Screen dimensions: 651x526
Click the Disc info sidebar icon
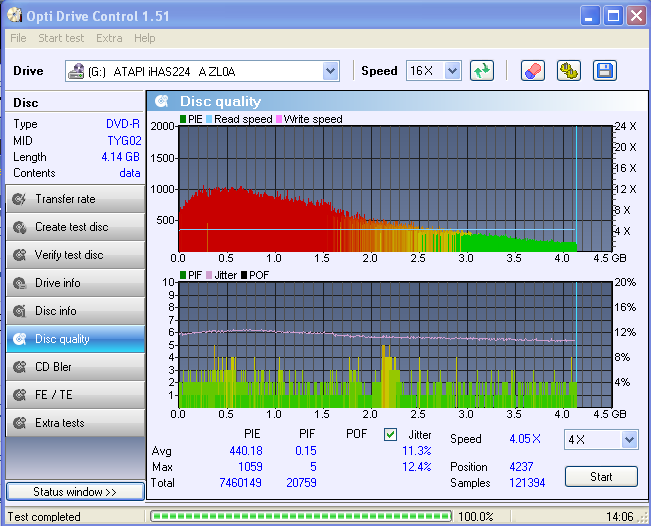click(x=19, y=311)
